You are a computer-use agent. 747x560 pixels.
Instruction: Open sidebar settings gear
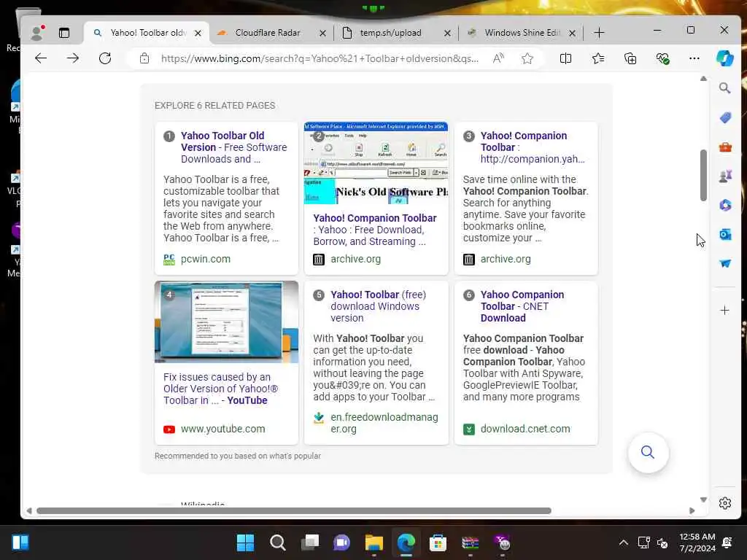click(725, 503)
